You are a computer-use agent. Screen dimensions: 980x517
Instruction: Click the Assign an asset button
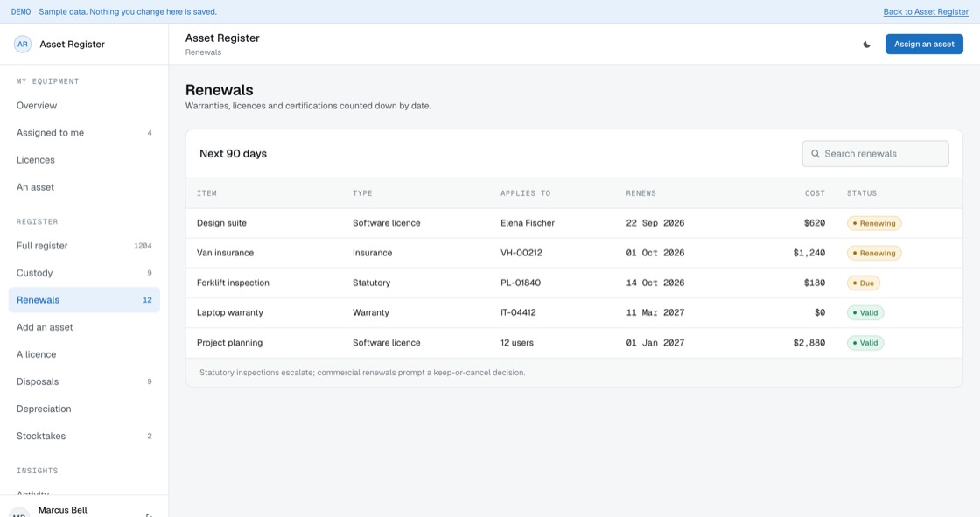(x=924, y=45)
